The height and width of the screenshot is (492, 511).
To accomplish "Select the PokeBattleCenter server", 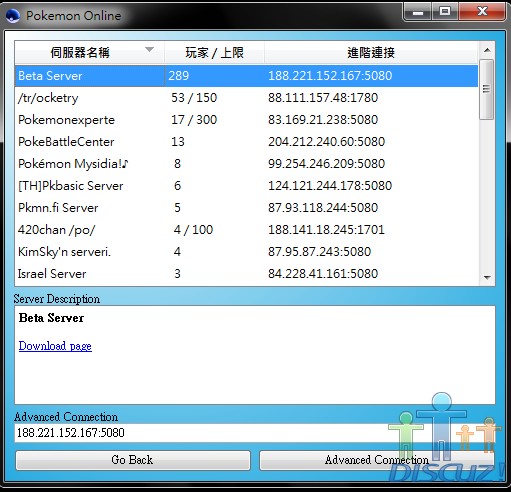I will (246, 142).
